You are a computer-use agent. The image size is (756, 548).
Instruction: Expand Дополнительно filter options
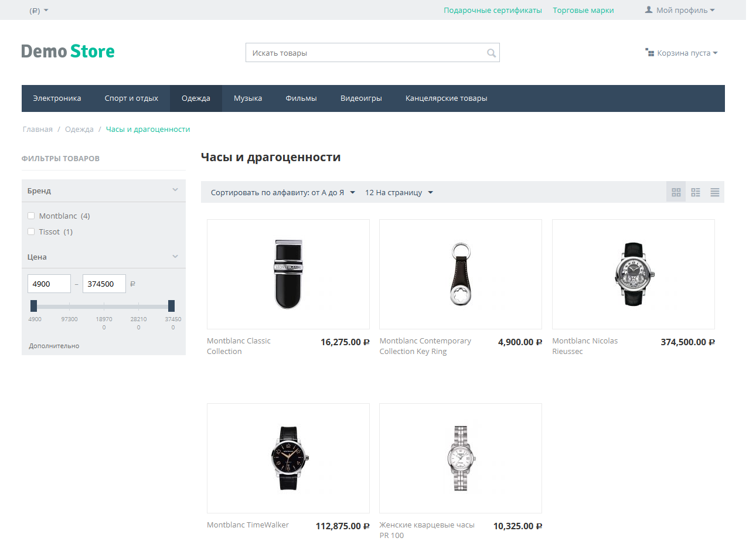coord(54,346)
